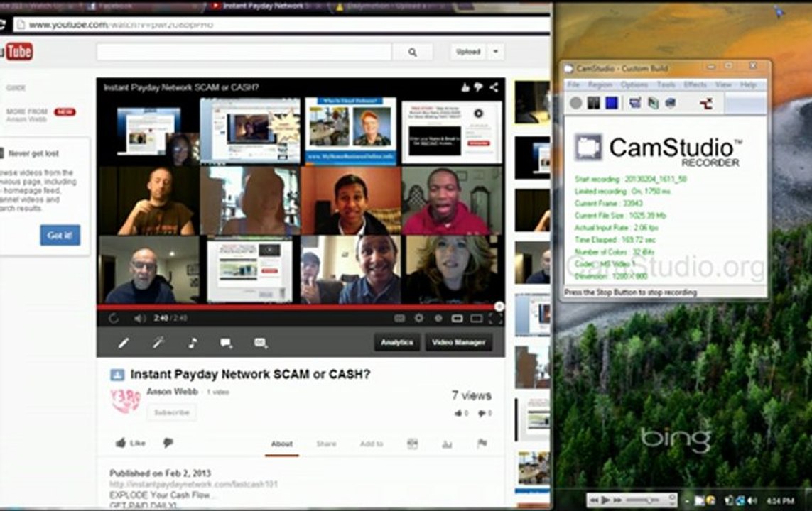Image resolution: width=812 pixels, height=511 pixels.
Task: Mute the YouTube video volume
Action: click(139, 318)
